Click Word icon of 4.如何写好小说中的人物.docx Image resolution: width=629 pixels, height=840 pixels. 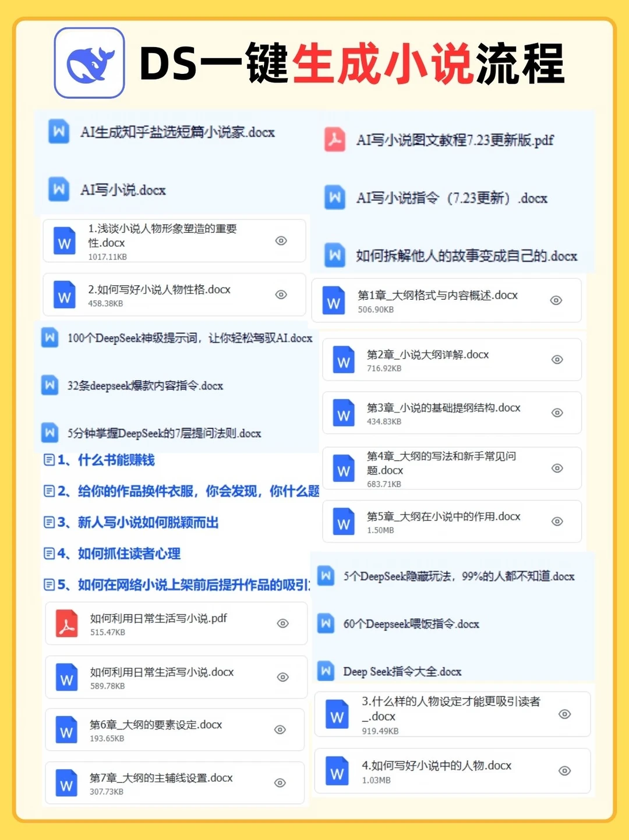click(x=337, y=771)
